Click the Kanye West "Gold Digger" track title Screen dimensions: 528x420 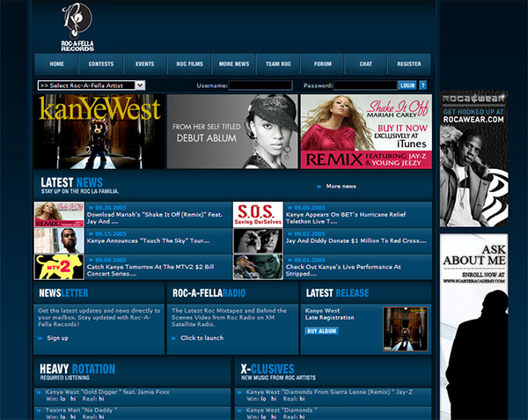[x=107, y=392]
